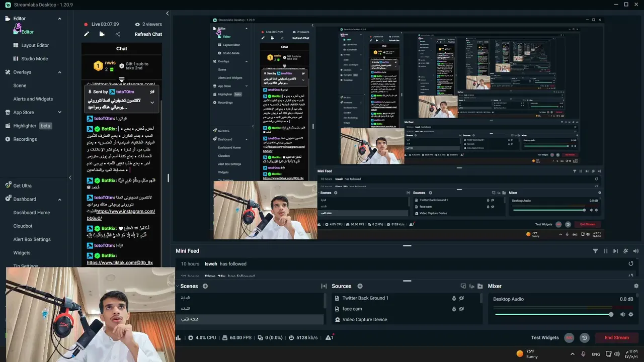Image resolution: width=644 pixels, height=362 pixels.
Task: Skip the current alert in Mini Feed
Action: pyautogui.click(x=615, y=251)
